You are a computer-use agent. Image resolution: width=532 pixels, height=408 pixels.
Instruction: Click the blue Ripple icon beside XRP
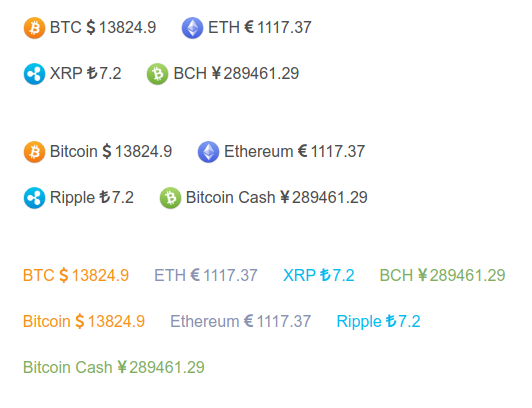(x=34, y=74)
